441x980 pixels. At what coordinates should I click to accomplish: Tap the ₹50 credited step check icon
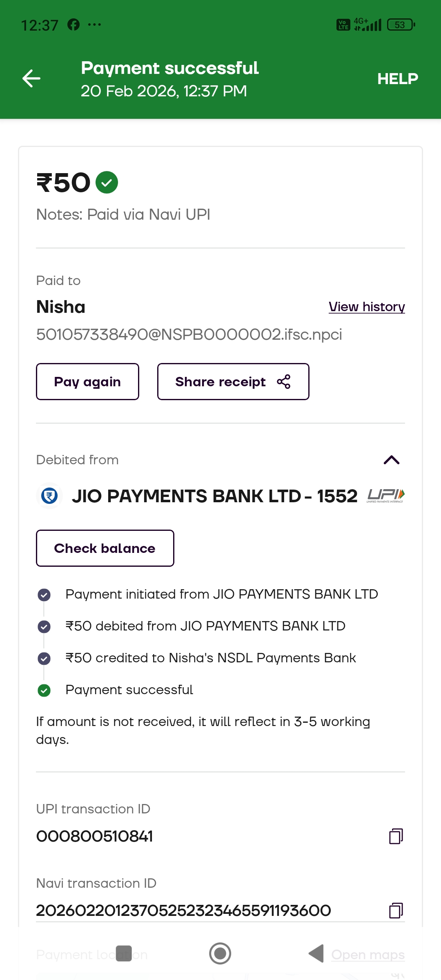point(44,658)
